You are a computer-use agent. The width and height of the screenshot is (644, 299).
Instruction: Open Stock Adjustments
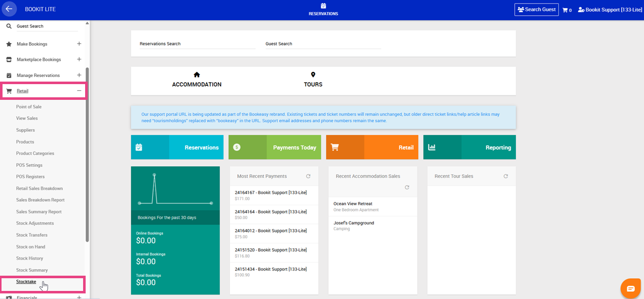click(x=35, y=223)
